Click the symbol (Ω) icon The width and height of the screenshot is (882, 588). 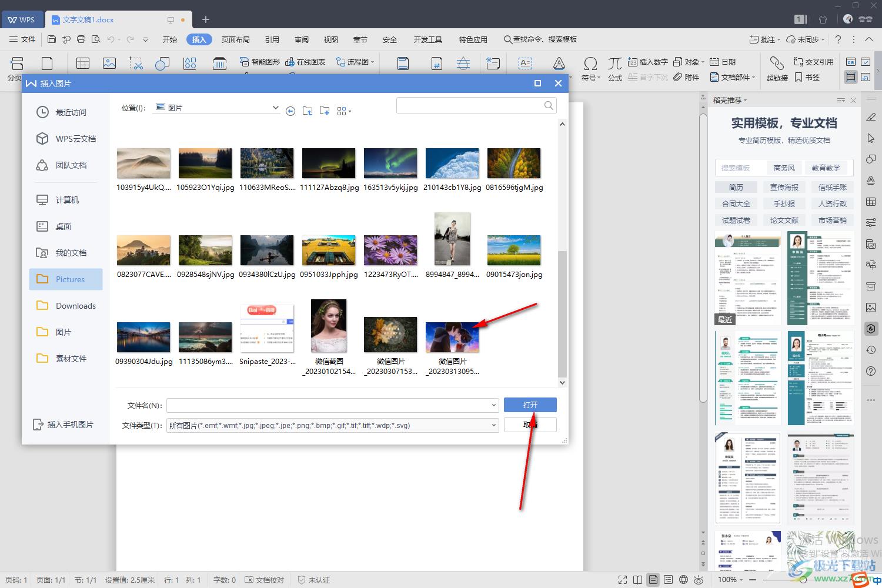(590, 64)
